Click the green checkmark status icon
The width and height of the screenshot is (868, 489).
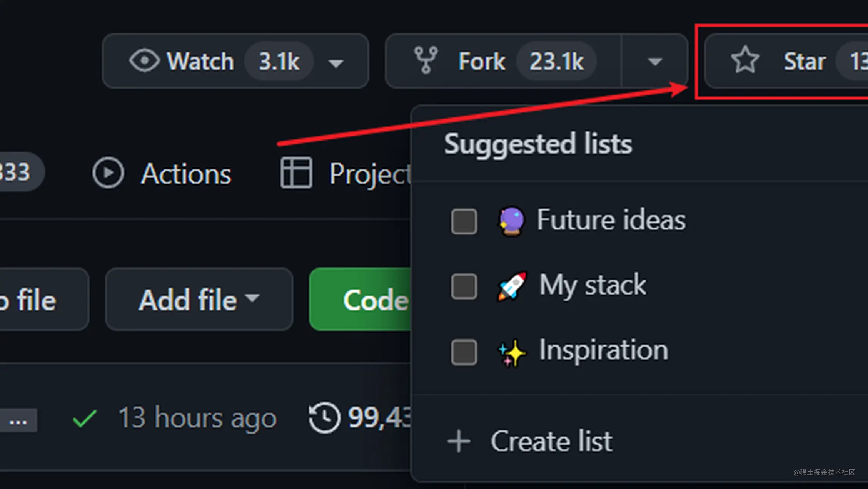click(85, 419)
